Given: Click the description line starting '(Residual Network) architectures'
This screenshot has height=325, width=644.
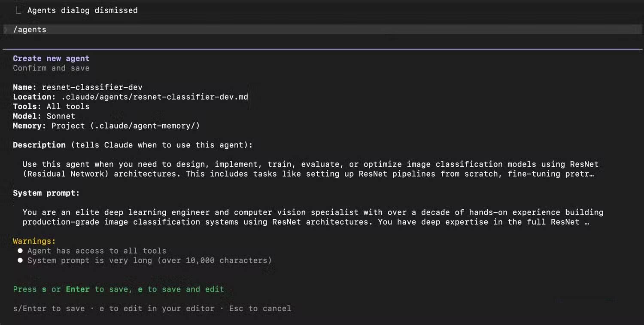Looking at the screenshot, I should [x=308, y=174].
